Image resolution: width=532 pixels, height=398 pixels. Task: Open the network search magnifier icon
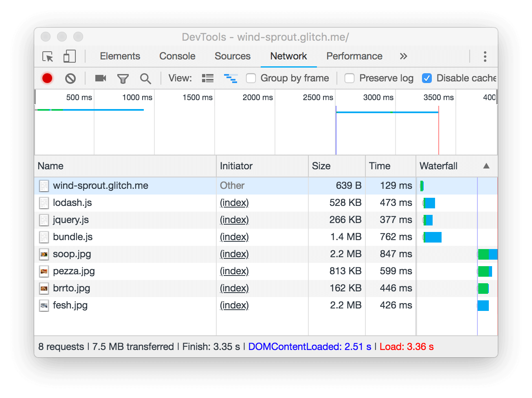[x=145, y=79]
